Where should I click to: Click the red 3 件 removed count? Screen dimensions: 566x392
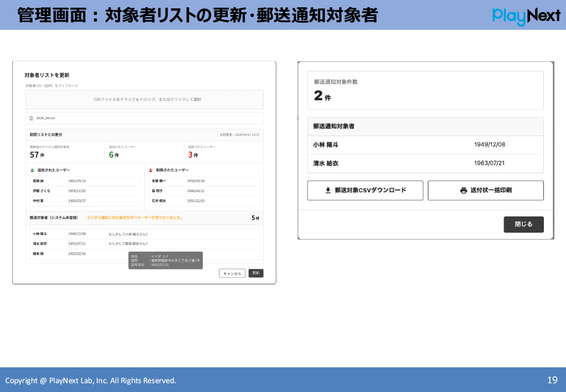[x=193, y=155]
